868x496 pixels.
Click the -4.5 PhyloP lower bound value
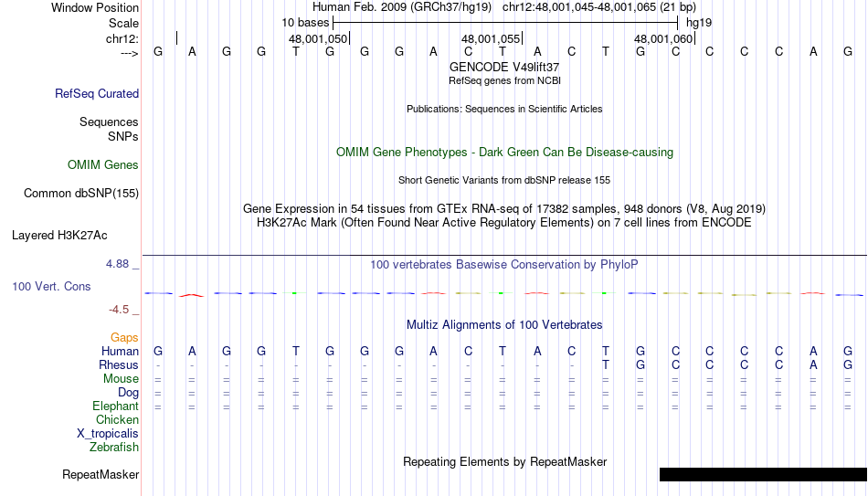click(119, 310)
